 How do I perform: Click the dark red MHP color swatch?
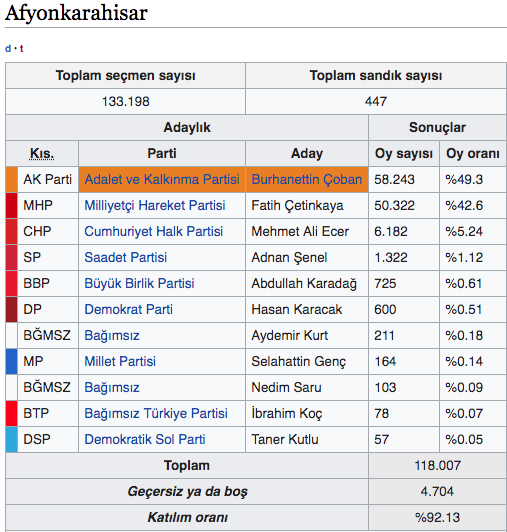click(12, 206)
